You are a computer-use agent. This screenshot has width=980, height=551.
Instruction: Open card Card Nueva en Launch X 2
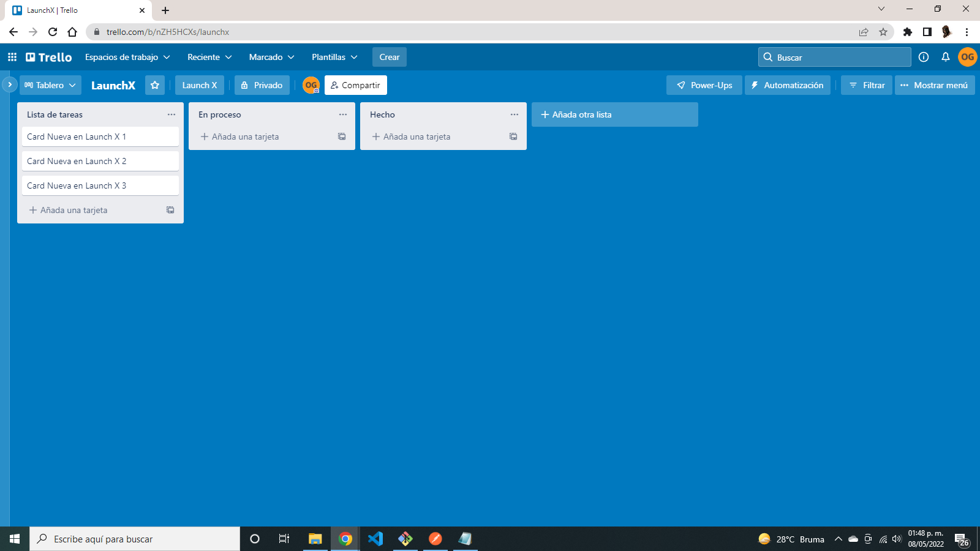pyautogui.click(x=100, y=161)
